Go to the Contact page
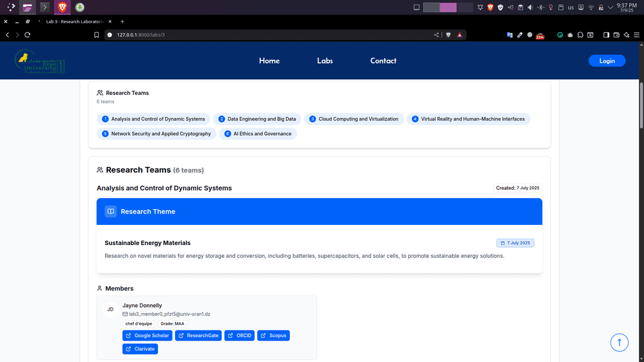 tap(383, 61)
